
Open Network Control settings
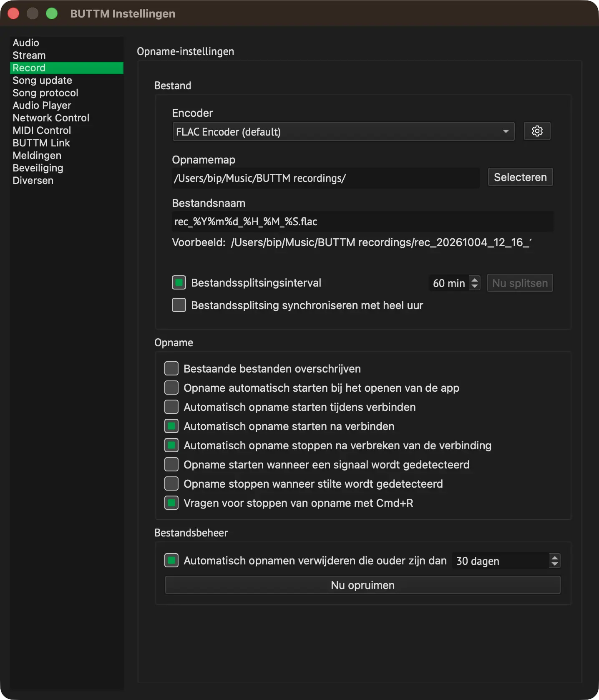[67, 118]
